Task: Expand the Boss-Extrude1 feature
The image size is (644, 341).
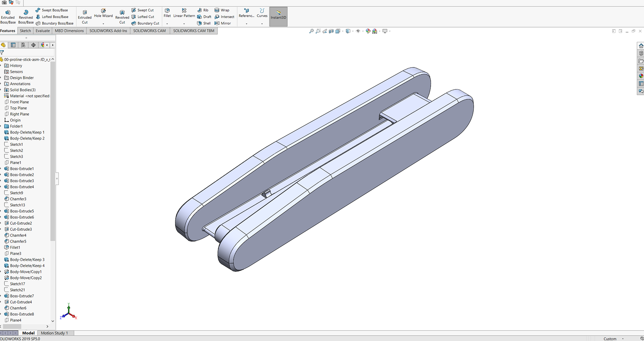Action: (x=1, y=168)
